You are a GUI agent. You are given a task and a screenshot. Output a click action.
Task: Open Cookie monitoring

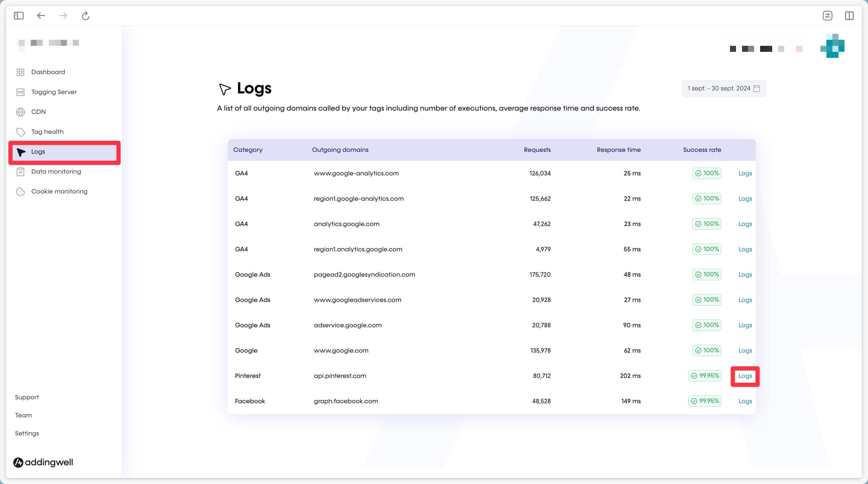tap(59, 191)
